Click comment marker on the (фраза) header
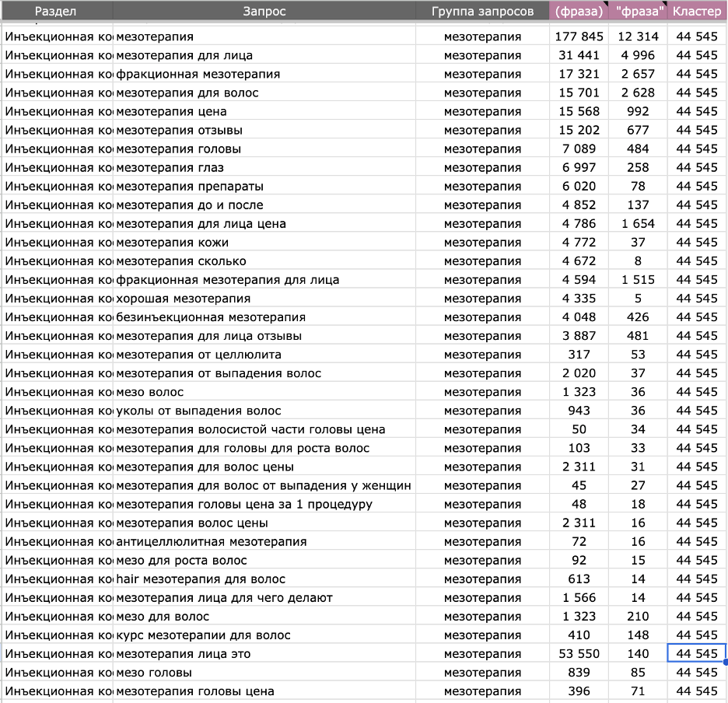 tap(606, 4)
